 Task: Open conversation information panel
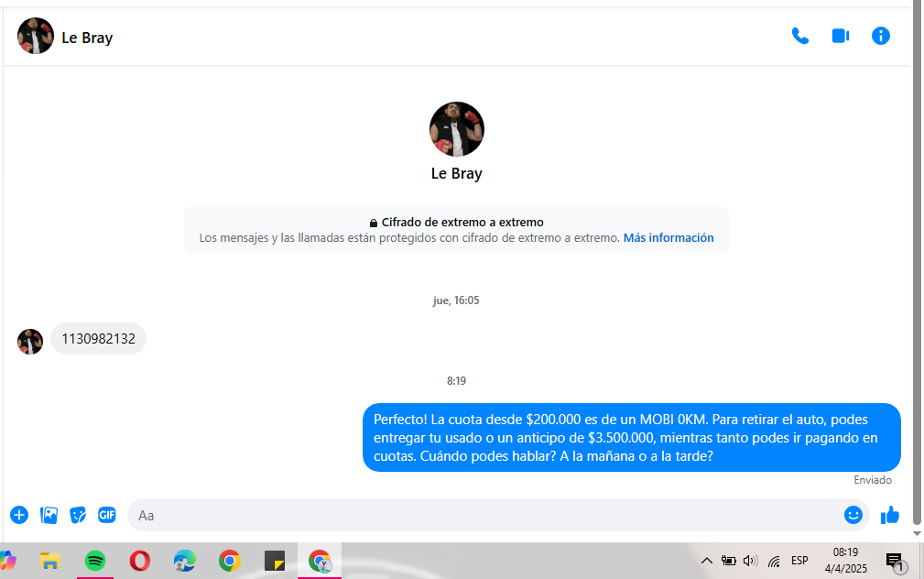coord(880,36)
